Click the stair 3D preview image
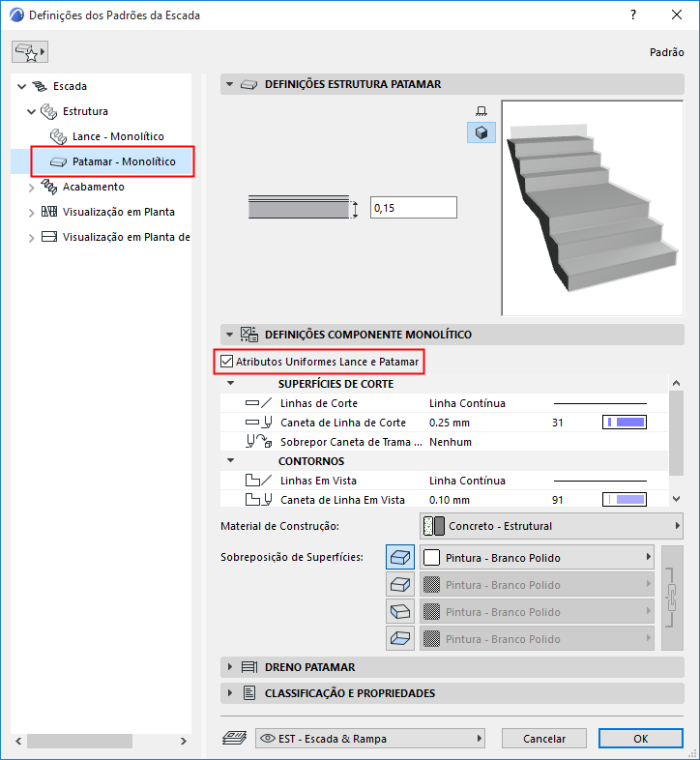 [592, 208]
